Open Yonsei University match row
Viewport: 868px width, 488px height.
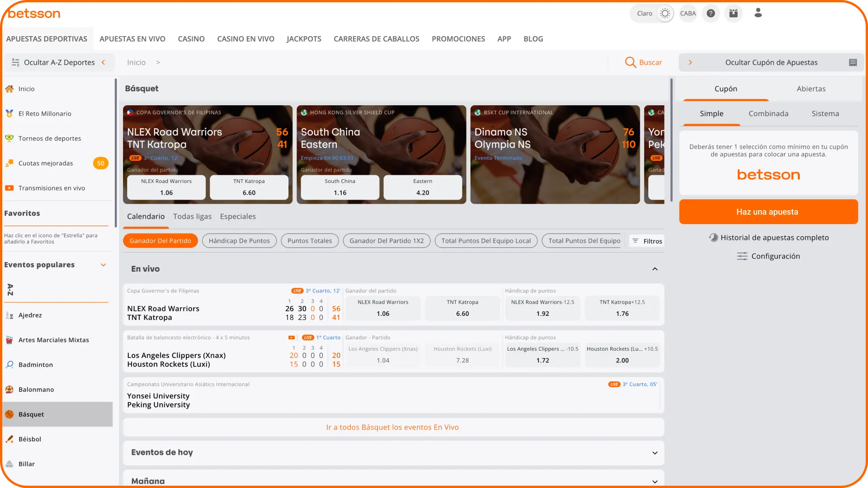tap(393, 395)
